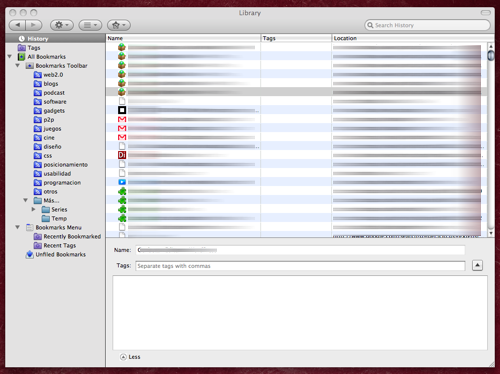Image resolution: width=500 pixels, height=374 pixels.
Task: Open the usabilidad folder icon
Action: tap(38, 174)
